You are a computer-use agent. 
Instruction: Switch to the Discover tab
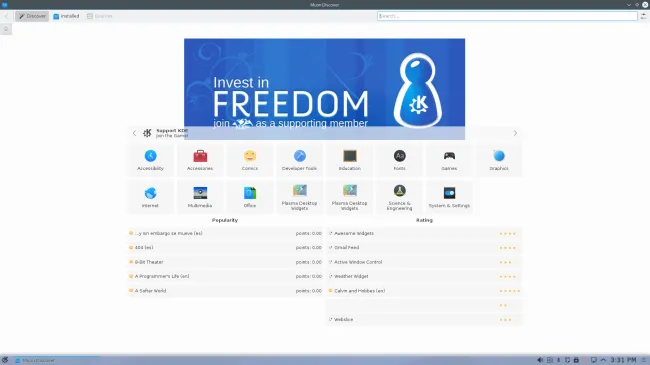(32, 16)
